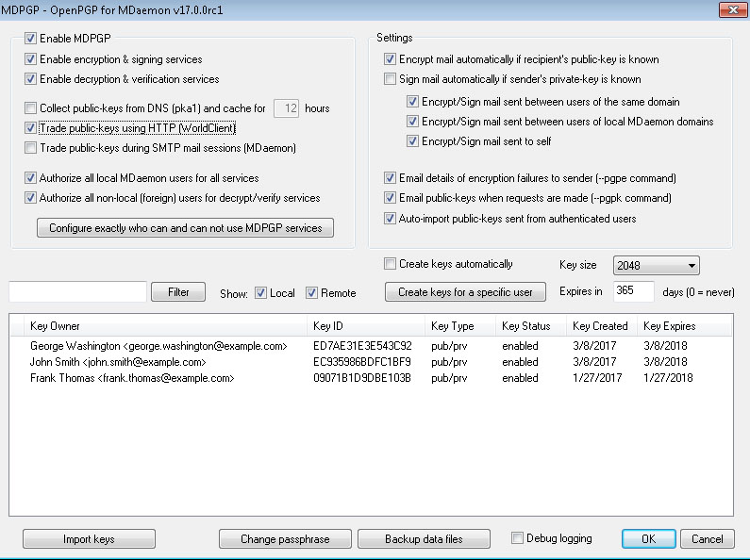Uncheck the Remote keys show filter
Viewport: 750px width, 560px height.
[312, 293]
